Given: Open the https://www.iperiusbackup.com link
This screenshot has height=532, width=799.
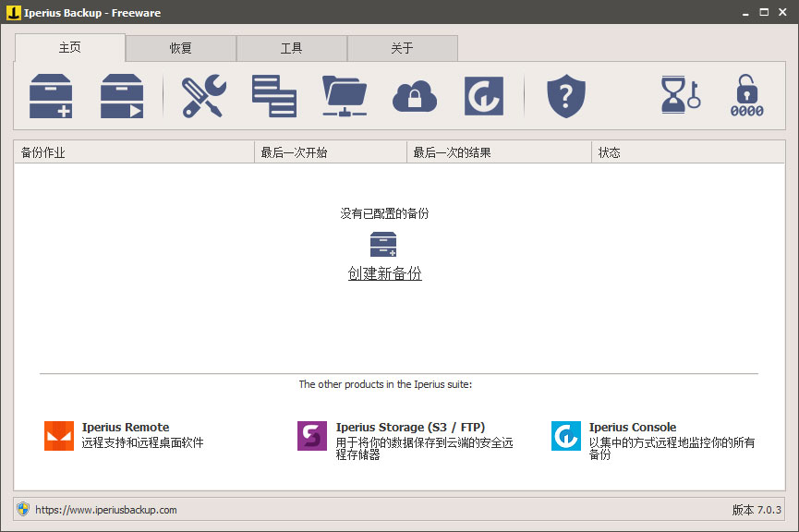Looking at the screenshot, I should [106, 510].
